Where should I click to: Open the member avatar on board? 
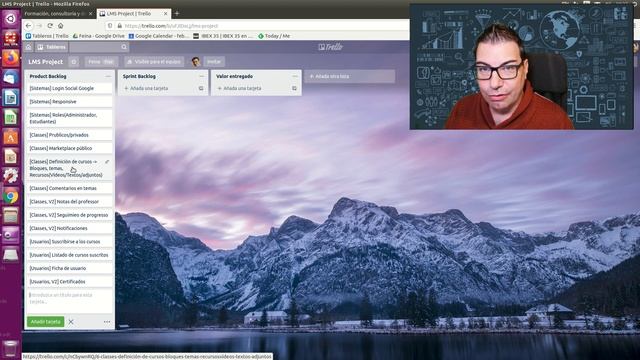(x=196, y=62)
